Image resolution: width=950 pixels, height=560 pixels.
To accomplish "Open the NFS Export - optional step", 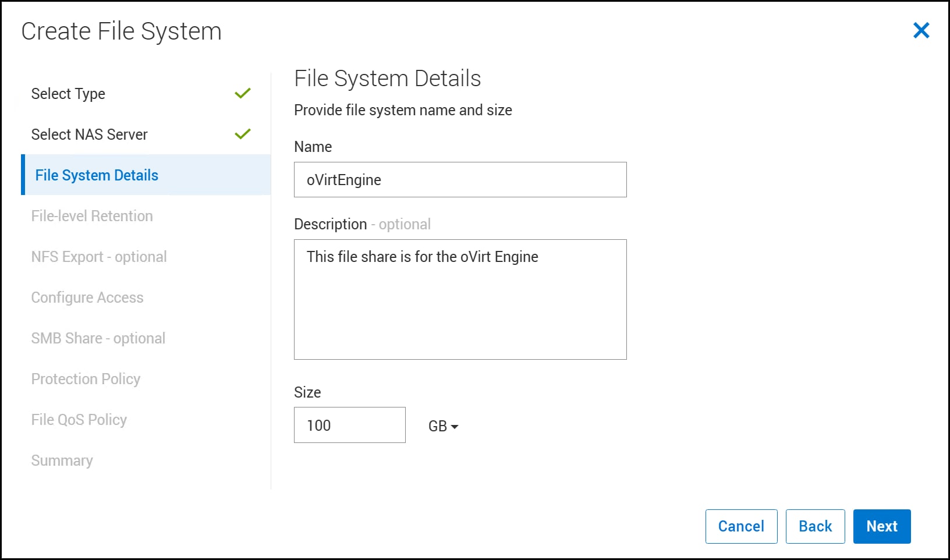I will point(99,257).
